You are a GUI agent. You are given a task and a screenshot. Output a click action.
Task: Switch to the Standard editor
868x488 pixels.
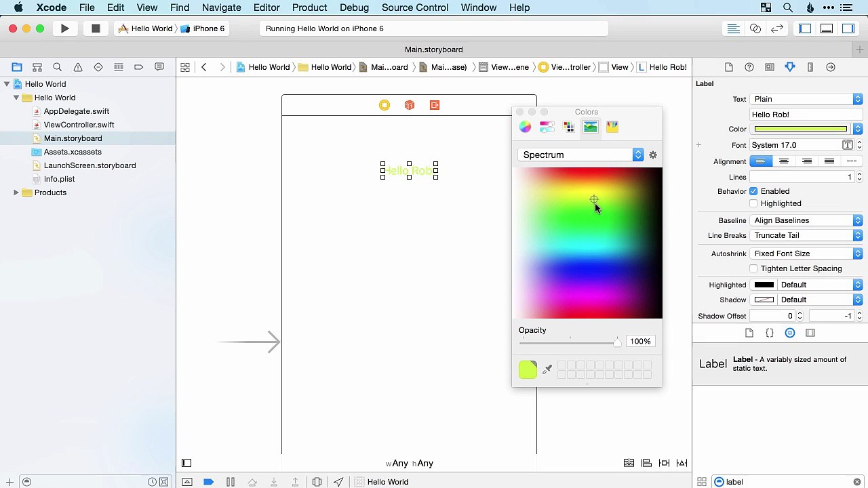click(733, 28)
